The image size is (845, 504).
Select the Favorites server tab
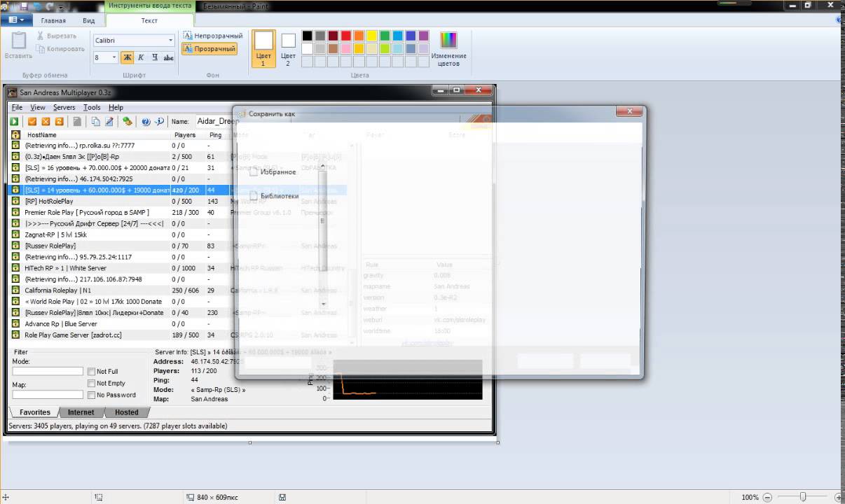click(x=34, y=412)
